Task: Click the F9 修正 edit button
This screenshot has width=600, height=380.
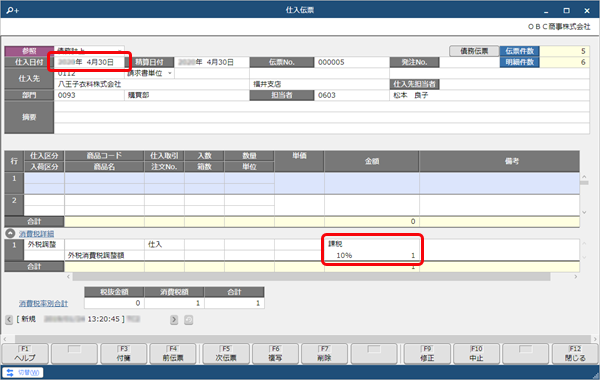Action: (x=427, y=354)
